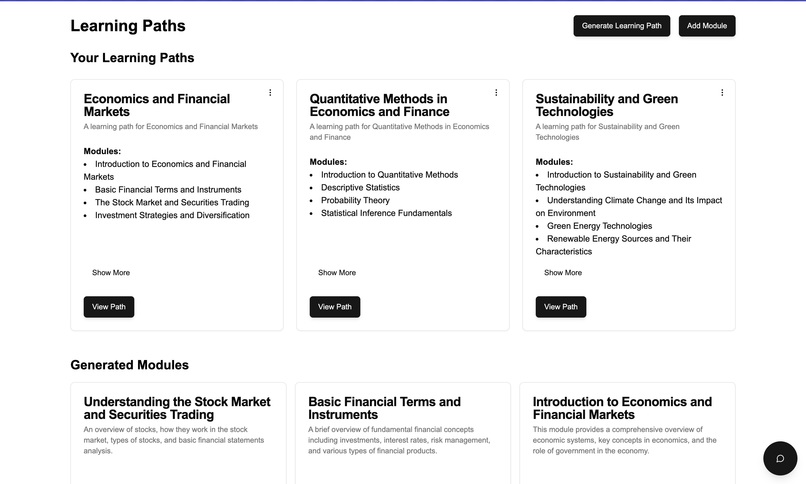Click Descriptive Statistics module list item
Screen dimensions: 806x484
click(360, 188)
